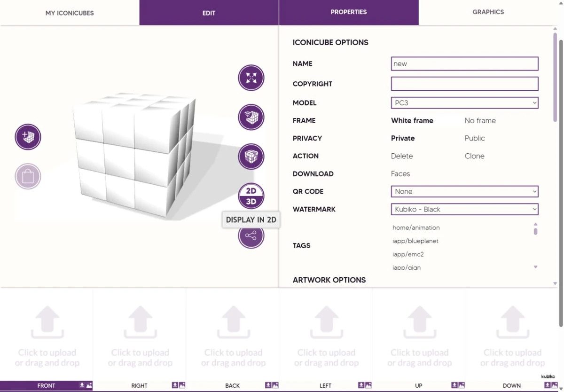
Task: Click download icon on LEFT face tab
Action: (361, 385)
